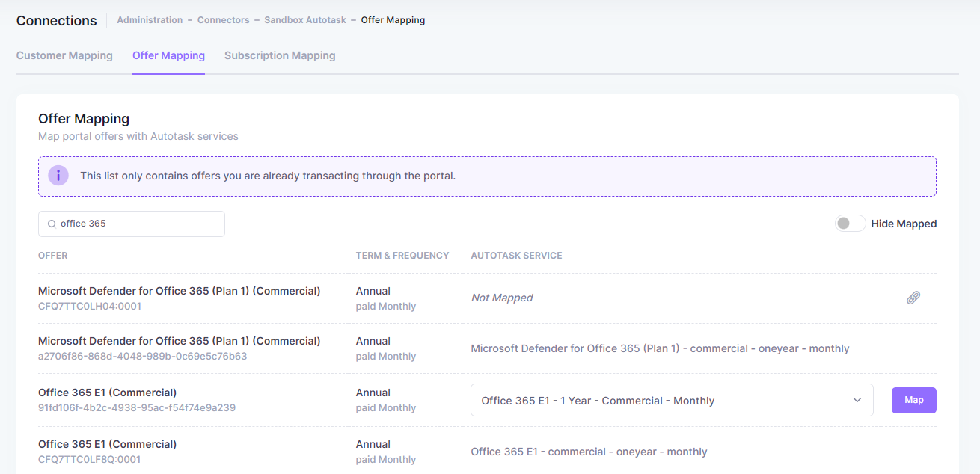Click the Offer Mapping section heading
The width and height of the screenshot is (980, 474).
[x=84, y=119]
